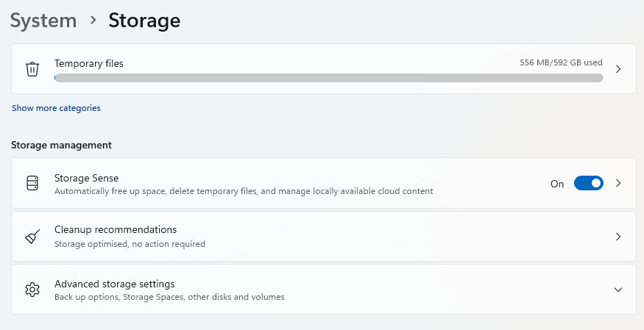Screen dimensions: 644x330
Task: Select the Storage Sense title text
Action: point(86,178)
